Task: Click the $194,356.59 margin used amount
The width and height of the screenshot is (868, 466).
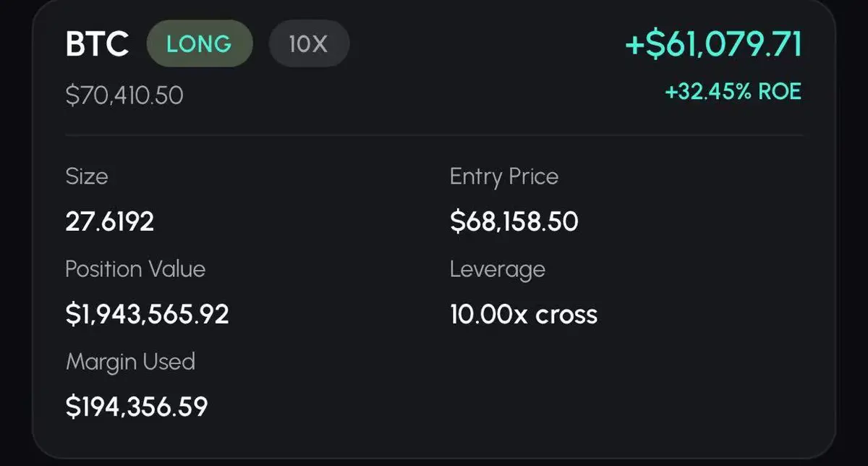Action: (x=137, y=406)
